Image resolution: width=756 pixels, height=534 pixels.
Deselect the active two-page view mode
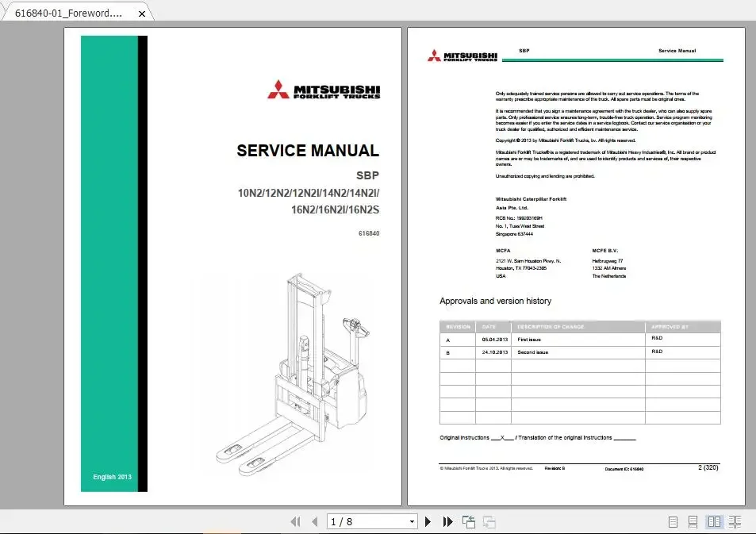tap(714, 521)
